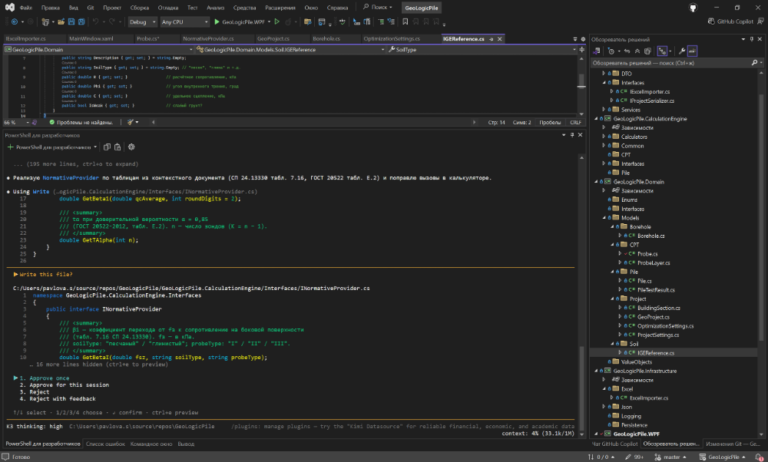Click Show All Files icon in Solution Explorer
The width and height of the screenshot is (768, 462).
[648, 51]
